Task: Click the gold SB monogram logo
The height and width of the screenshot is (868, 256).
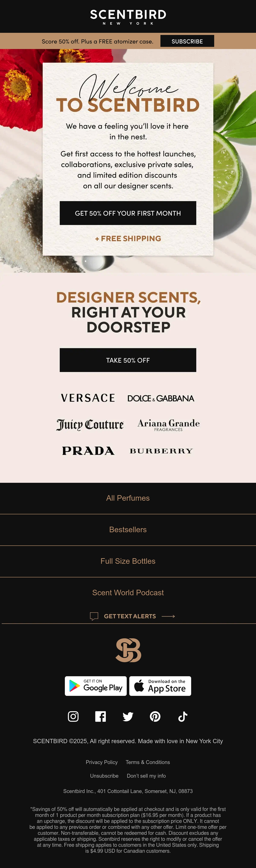Action: click(128, 650)
